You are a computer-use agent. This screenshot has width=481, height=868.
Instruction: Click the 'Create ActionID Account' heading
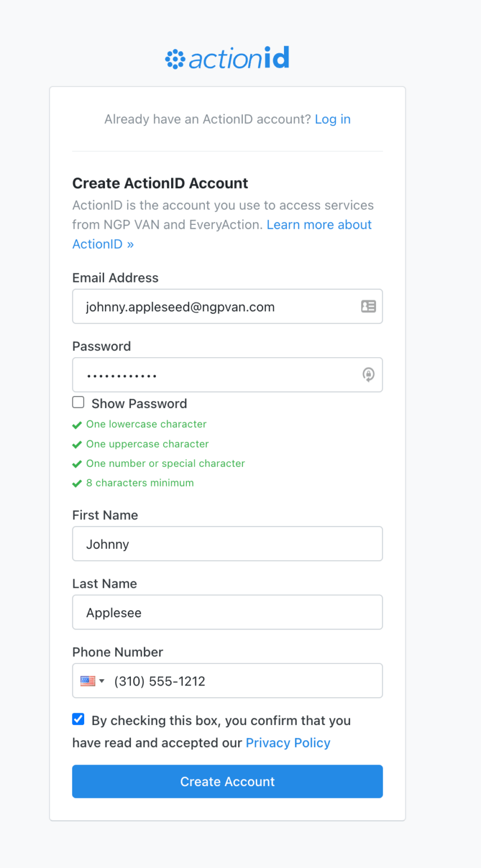[160, 183]
